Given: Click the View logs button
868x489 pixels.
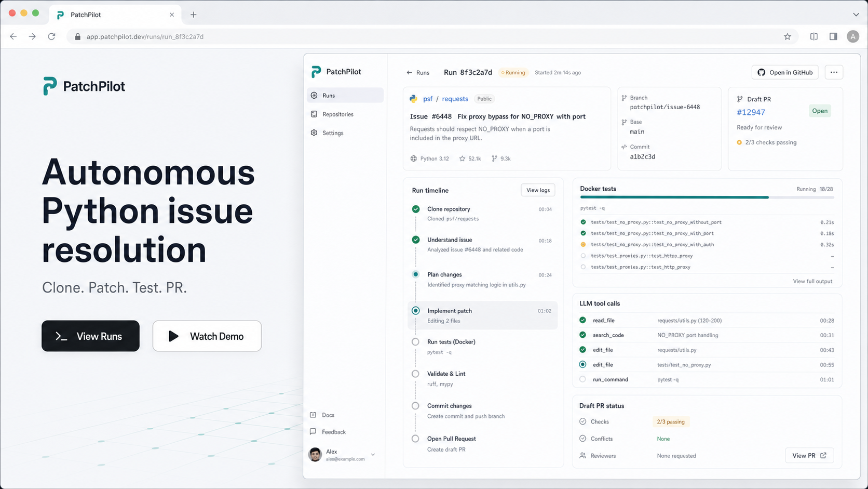Looking at the screenshot, I should 538,190.
